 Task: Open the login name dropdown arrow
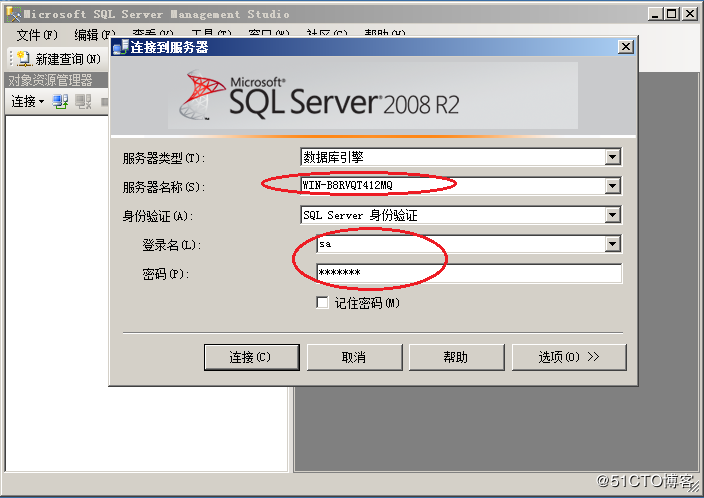612,244
